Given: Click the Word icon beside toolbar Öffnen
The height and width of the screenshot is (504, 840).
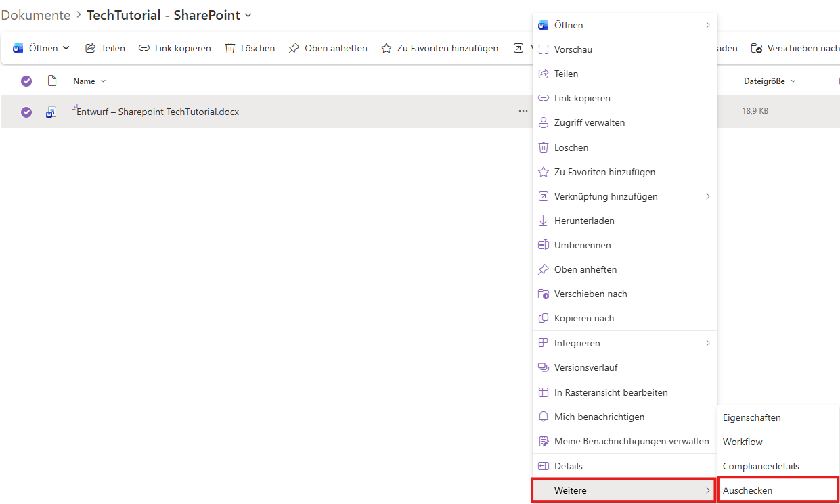Looking at the screenshot, I should (18, 48).
